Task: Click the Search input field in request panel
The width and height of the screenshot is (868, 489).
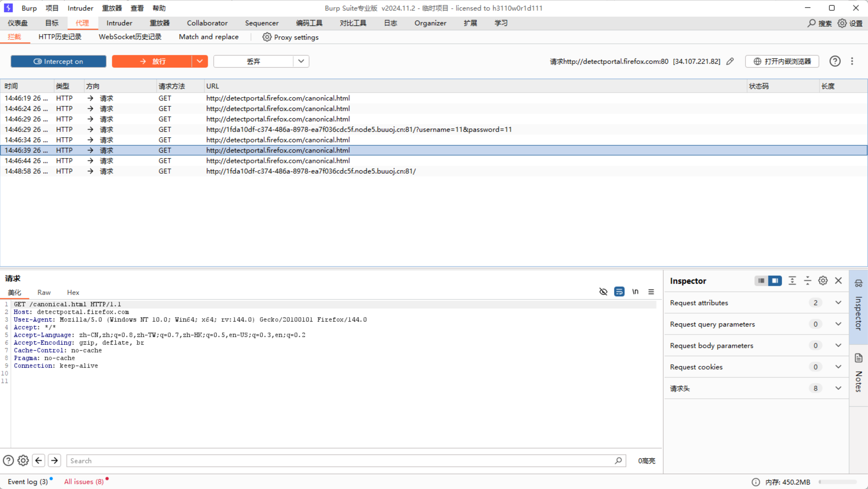Action: [x=340, y=461]
